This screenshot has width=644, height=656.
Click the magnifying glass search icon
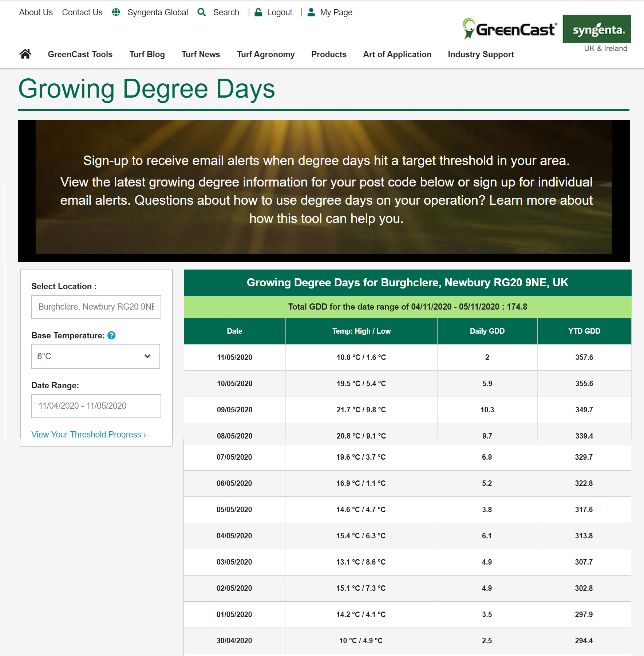coord(201,12)
